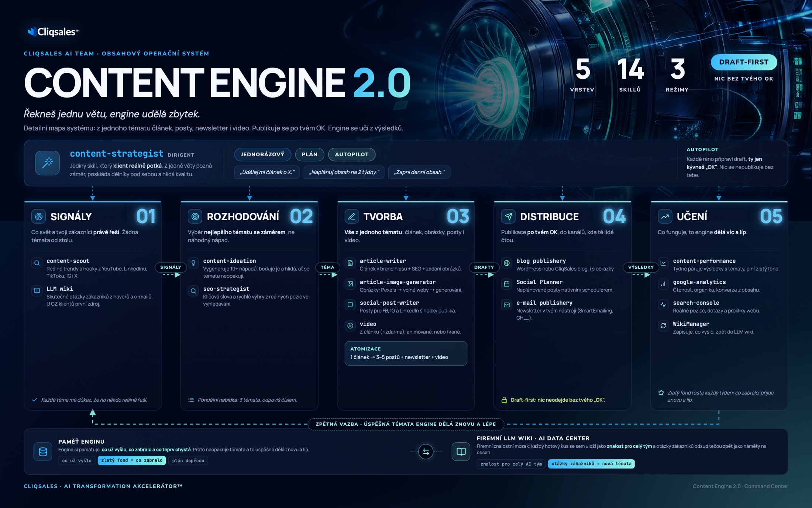
Task: Click the blog publishery globe icon
Action: point(507,263)
